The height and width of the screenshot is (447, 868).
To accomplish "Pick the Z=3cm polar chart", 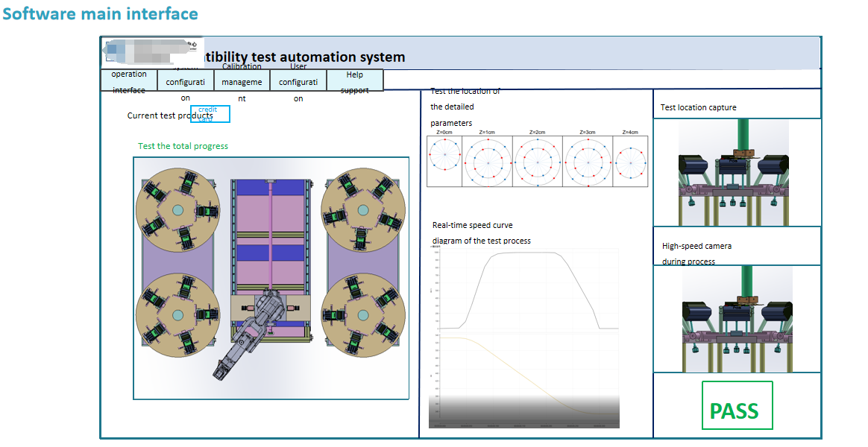I will click(588, 161).
